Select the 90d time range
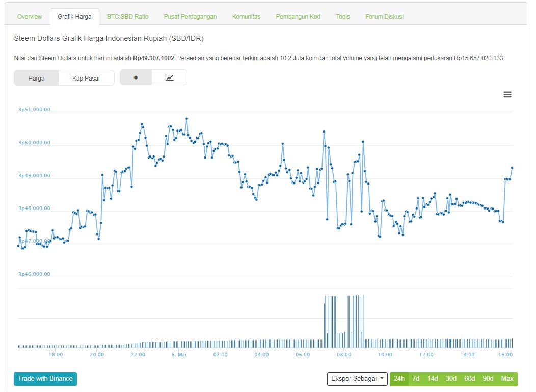536x392 pixels. [x=488, y=379]
